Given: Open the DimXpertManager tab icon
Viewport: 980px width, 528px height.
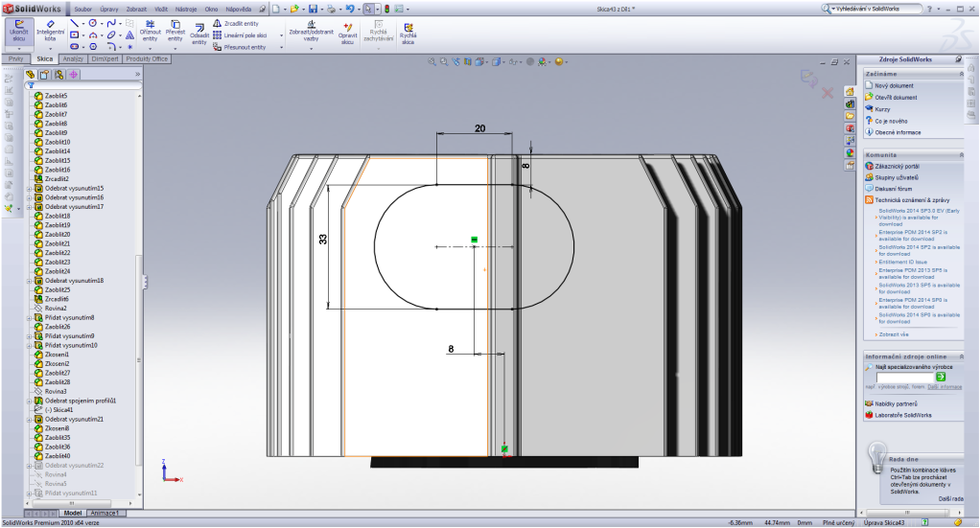Looking at the screenshot, I should pyautogui.click(x=73, y=75).
